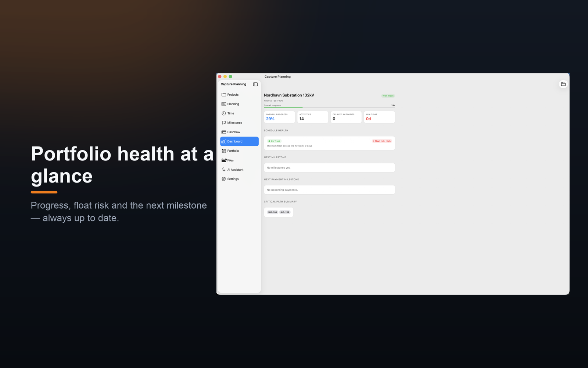Launch AI Assistant via sparkle icon
The image size is (588, 368).
tap(223, 170)
